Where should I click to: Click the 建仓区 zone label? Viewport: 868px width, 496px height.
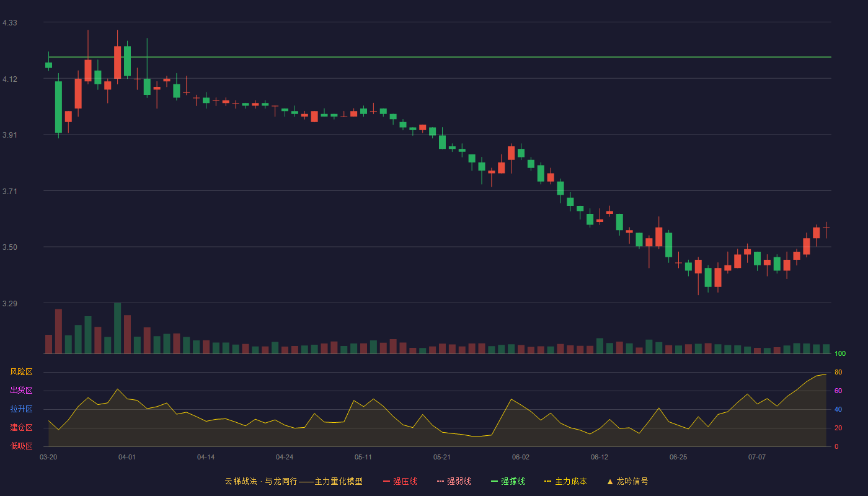point(21,428)
